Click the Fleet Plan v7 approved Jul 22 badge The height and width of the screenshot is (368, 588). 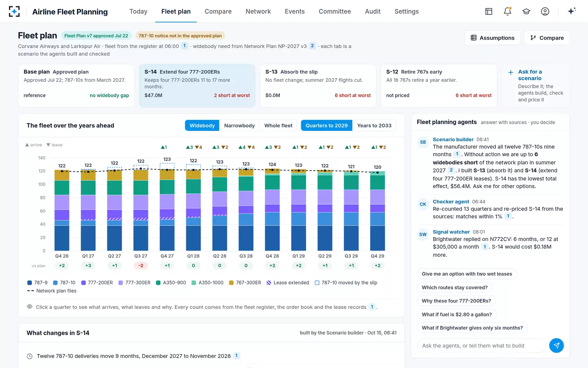(96, 36)
